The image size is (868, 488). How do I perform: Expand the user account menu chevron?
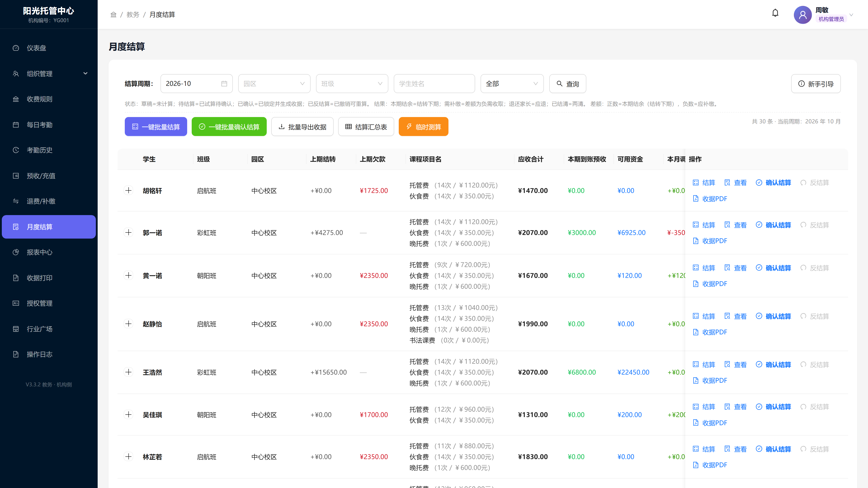click(x=851, y=14)
